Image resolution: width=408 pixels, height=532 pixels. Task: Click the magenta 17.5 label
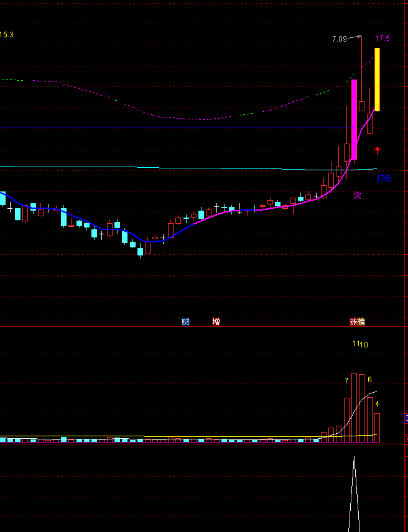[x=382, y=39]
